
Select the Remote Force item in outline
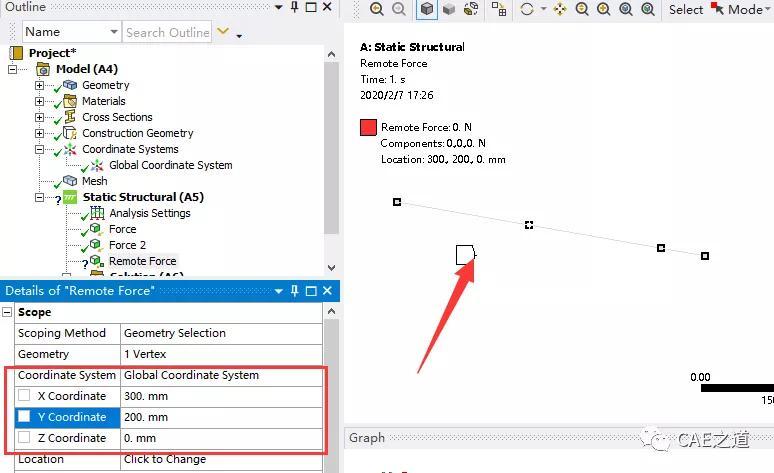[x=143, y=261]
